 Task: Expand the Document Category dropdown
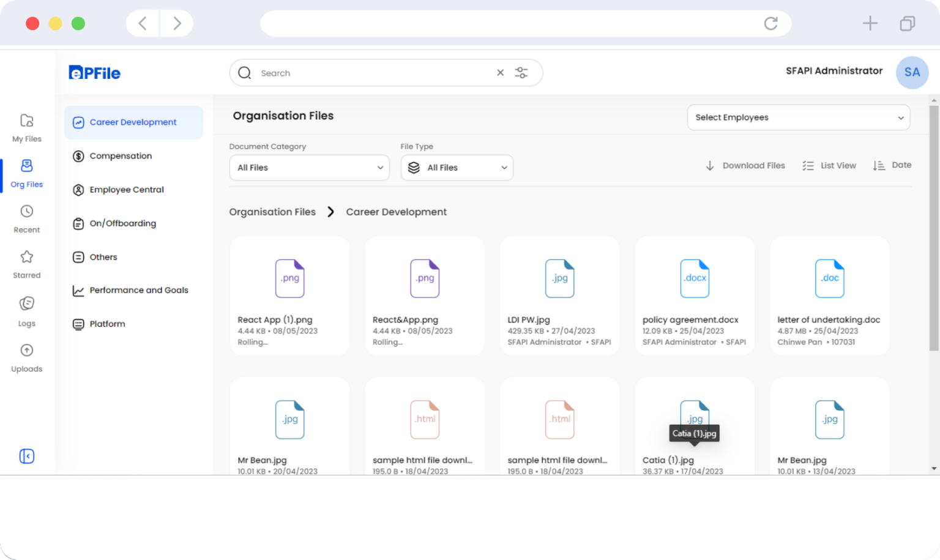(309, 167)
